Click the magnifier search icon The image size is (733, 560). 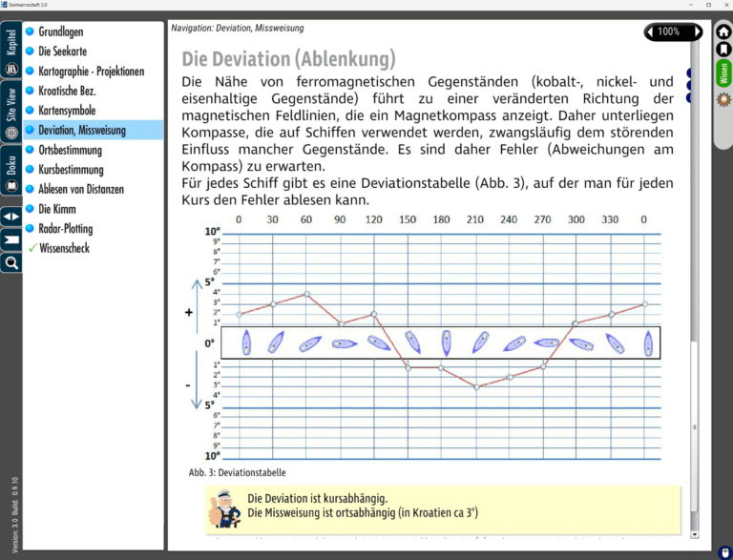pos(11,262)
